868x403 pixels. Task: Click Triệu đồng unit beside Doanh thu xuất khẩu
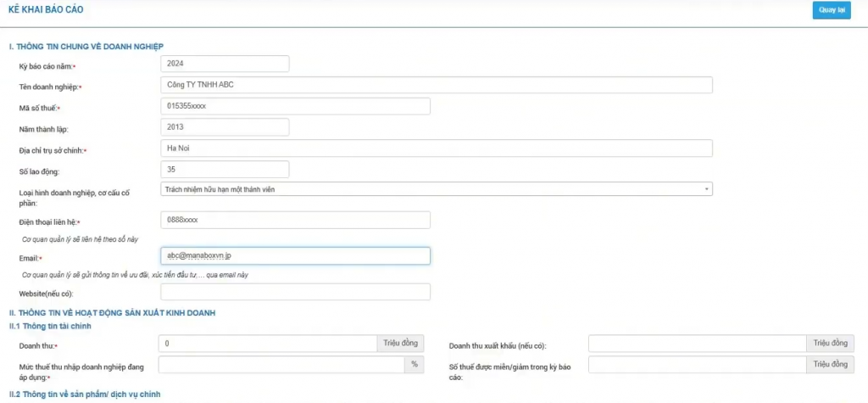(x=830, y=344)
